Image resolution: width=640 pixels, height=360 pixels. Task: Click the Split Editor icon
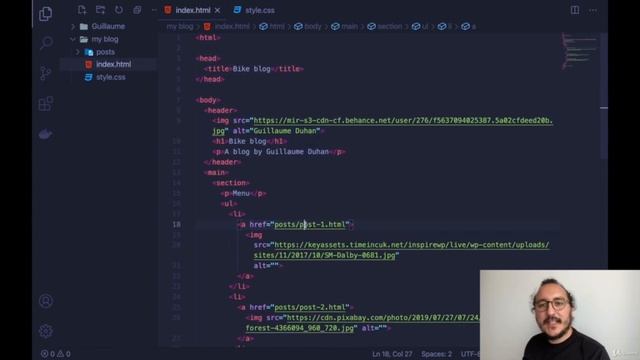click(x=575, y=10)
